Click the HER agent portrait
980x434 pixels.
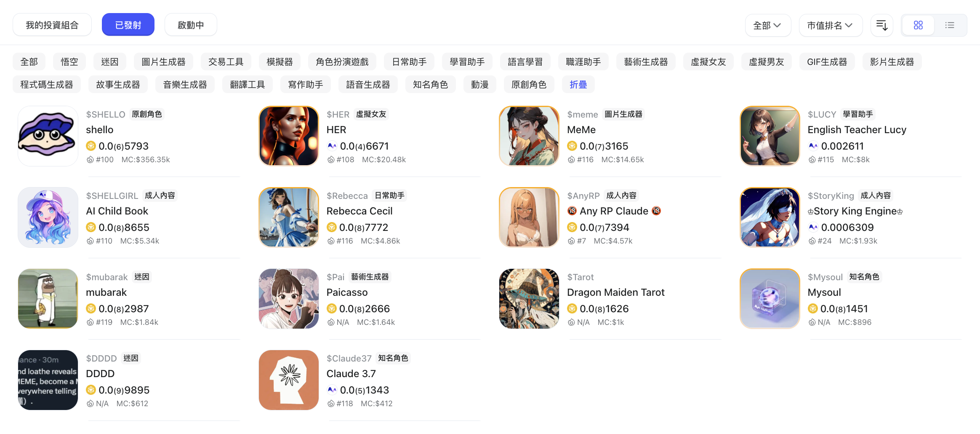click(x=289, y=136)
